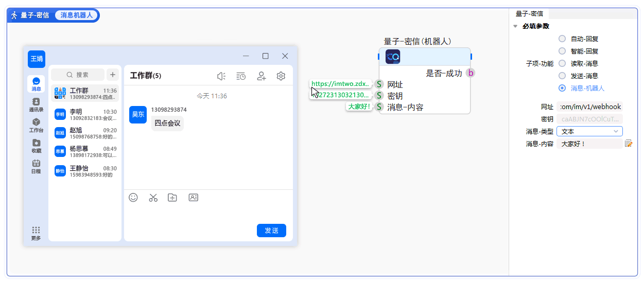Open the 通讯录 contacts sidebar icon
The width and height of the screenshot is (644, 283).
coord(36,104)
